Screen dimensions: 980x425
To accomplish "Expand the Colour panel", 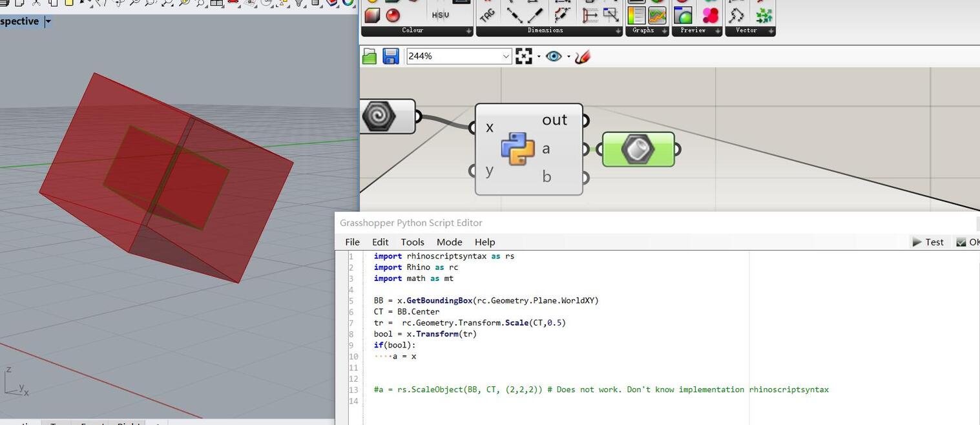I will [x=469, y=31].
